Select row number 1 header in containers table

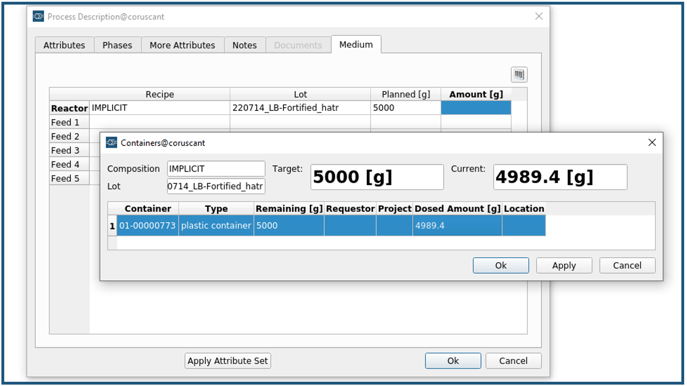pyautogui.click(x=112, y=226)
